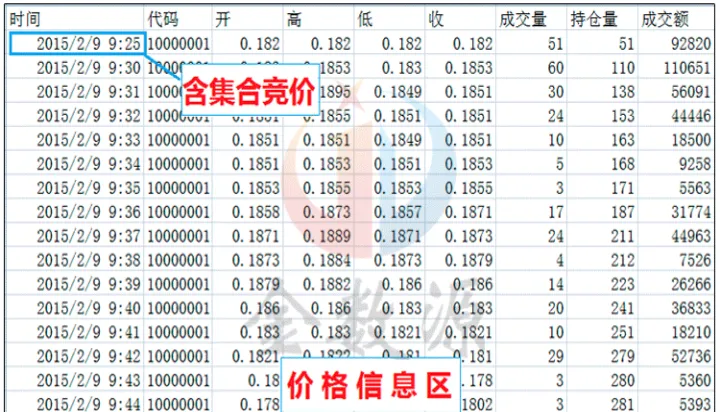Screen dimensions: 720x412
Task: Select 成交额 value 5563
Action: pos(695,188)
